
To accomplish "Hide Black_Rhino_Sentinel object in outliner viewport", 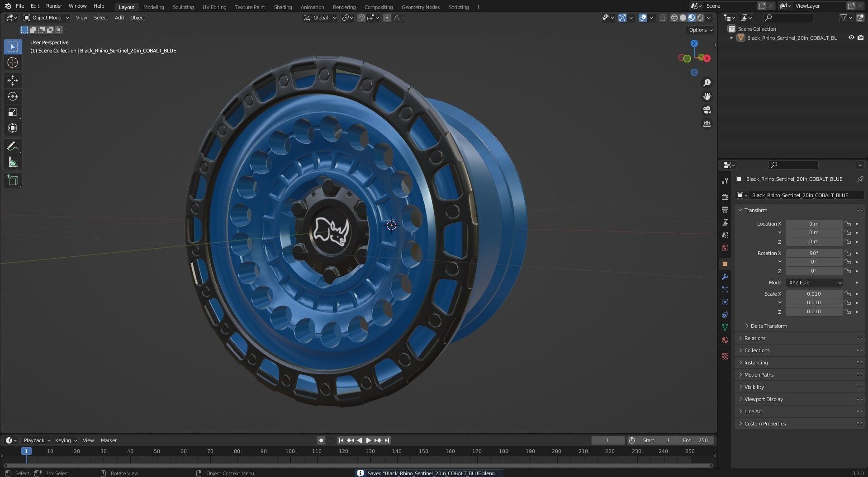I will click(851, 38).
